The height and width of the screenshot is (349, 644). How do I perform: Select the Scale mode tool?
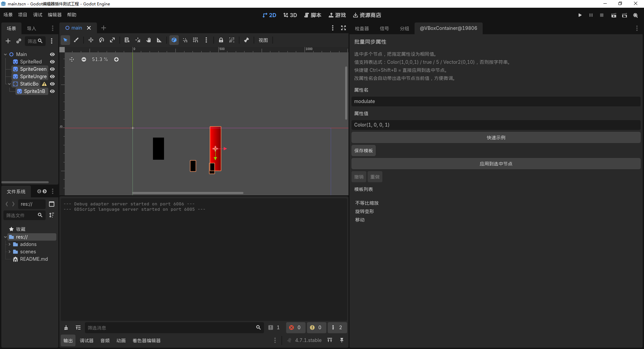pos(112,40)
